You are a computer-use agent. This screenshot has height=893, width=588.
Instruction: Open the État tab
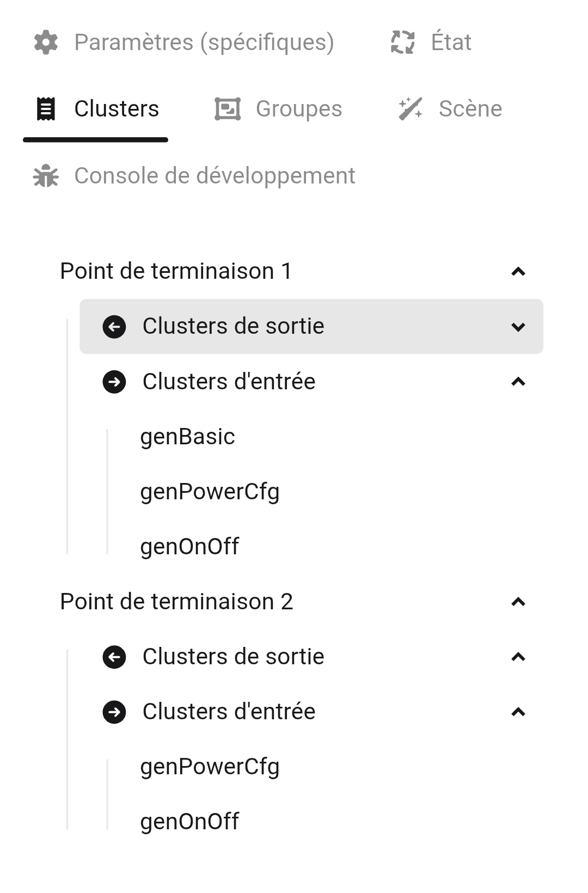coord(451,42)
